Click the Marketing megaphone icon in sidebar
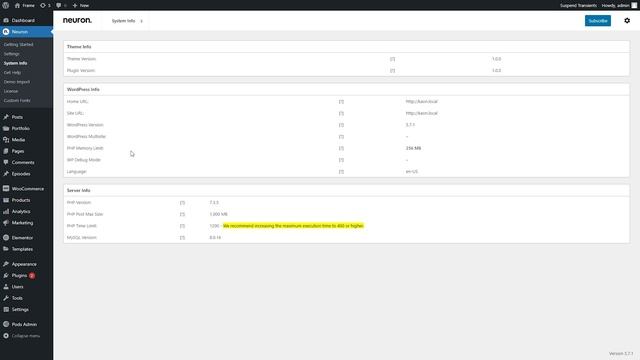The width and height of the screenshot is (640, 360). point(6,223)
